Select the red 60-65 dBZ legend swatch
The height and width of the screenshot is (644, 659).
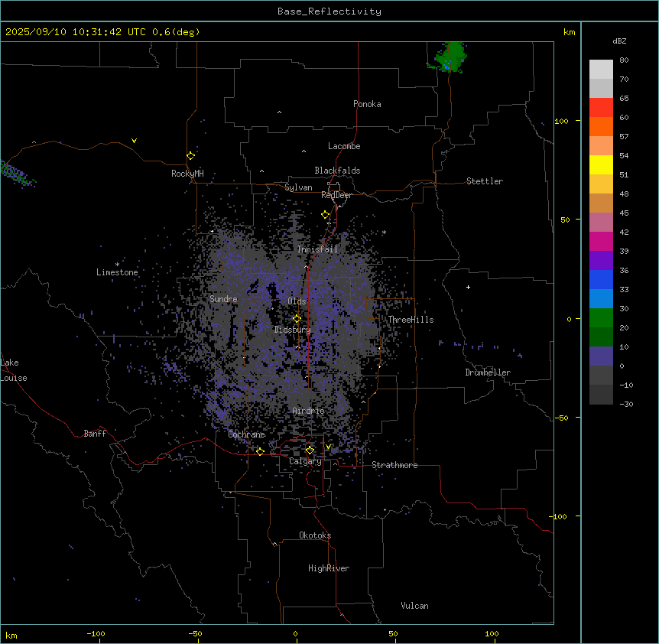[601, 108]
